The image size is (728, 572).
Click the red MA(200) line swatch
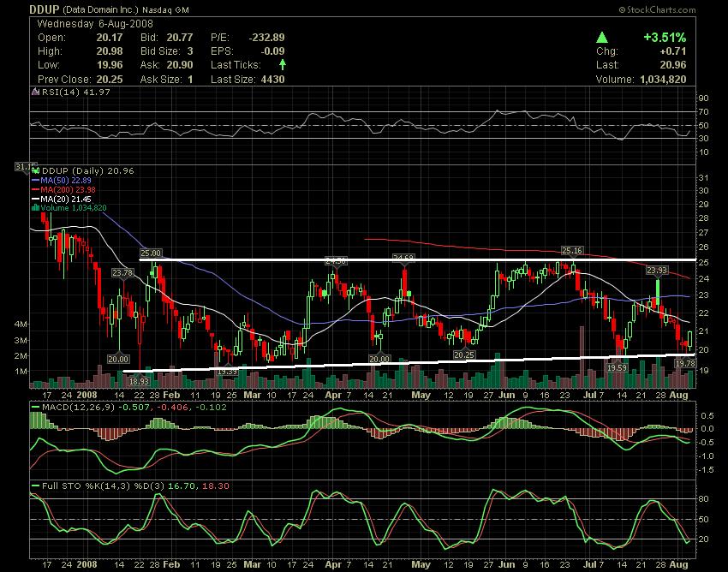(35, 190)
